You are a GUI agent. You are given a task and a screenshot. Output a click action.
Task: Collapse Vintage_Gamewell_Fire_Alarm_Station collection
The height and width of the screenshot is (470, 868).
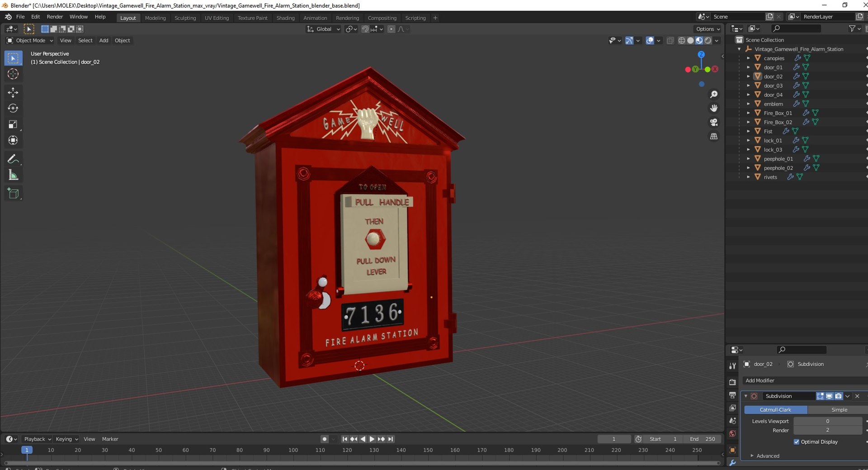740,49
